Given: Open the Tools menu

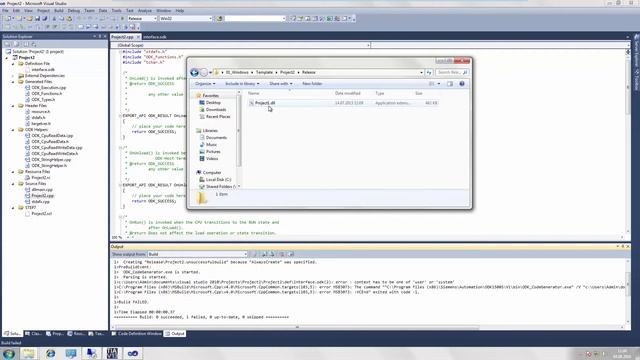Looking at the screenshot, I should click(x=116, y=11).
